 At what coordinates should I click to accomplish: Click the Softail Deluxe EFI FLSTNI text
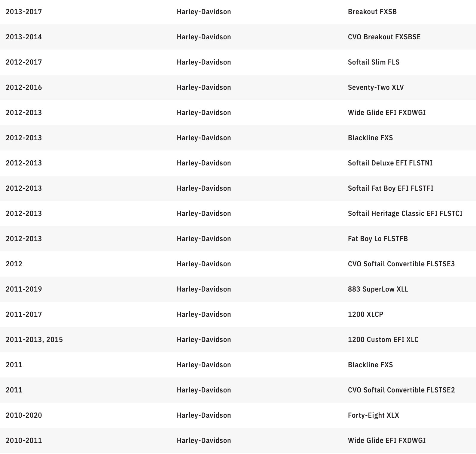[390, 163]
